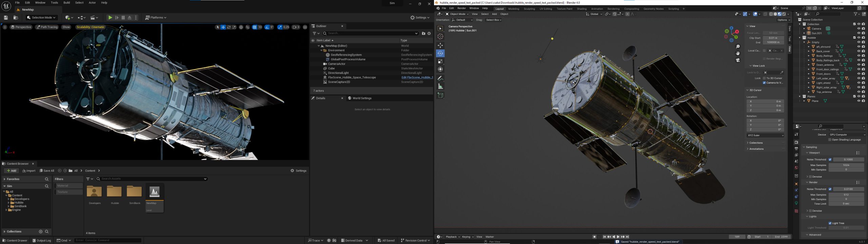Expand the Engine folder in Unreal content tree

tap(6, 210)
